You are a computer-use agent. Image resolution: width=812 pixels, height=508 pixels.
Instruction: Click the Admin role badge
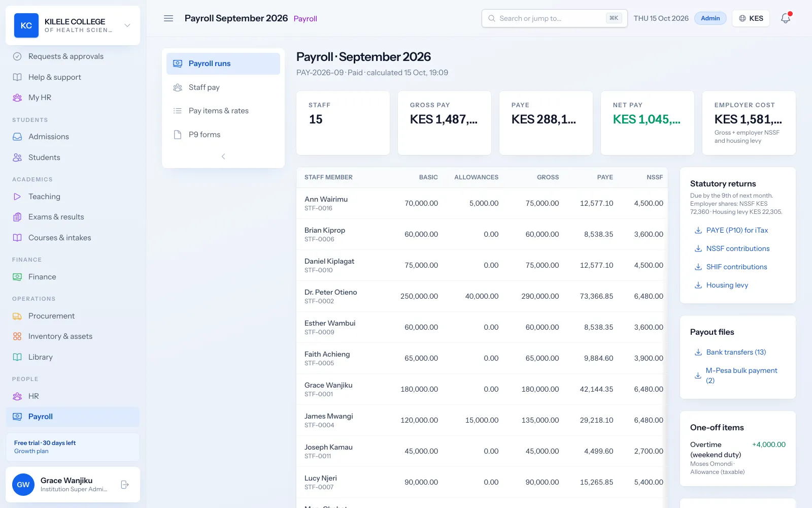click(x=710, y=18)
